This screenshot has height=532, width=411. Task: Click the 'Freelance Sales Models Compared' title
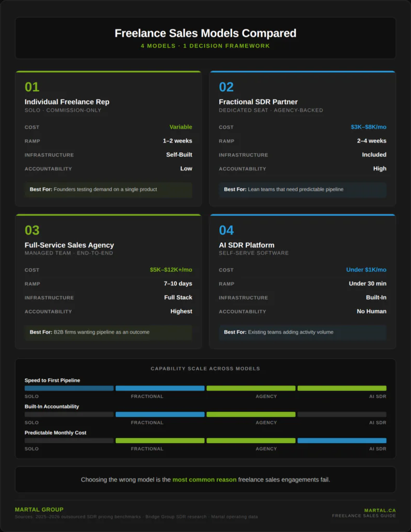(205, 33)
